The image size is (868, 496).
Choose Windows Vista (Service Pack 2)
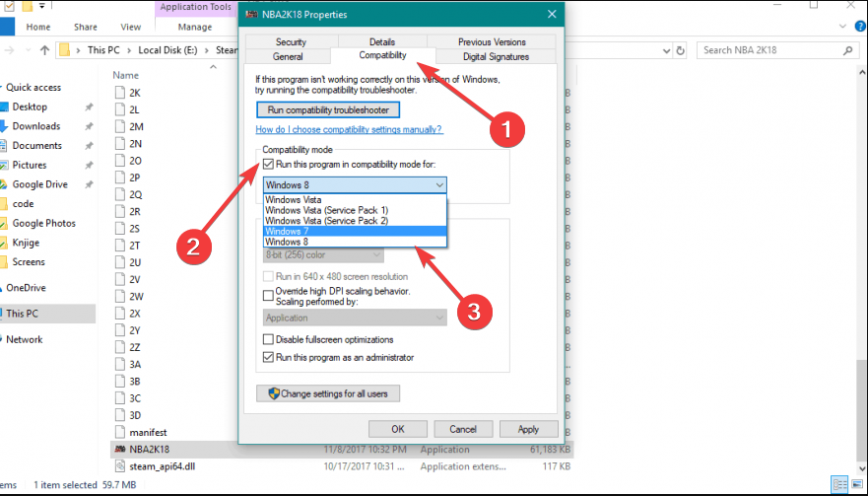(355, 221)
